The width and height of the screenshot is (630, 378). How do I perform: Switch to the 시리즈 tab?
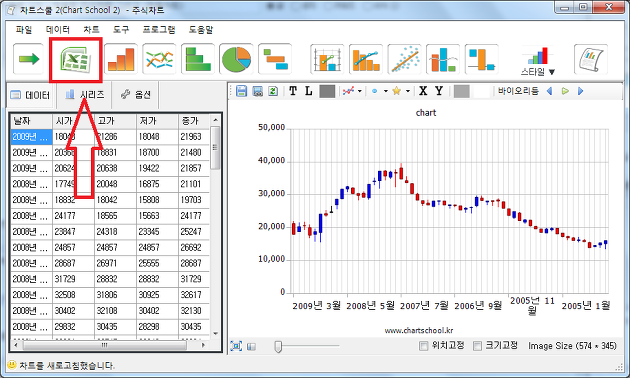(x=84, y=94)
